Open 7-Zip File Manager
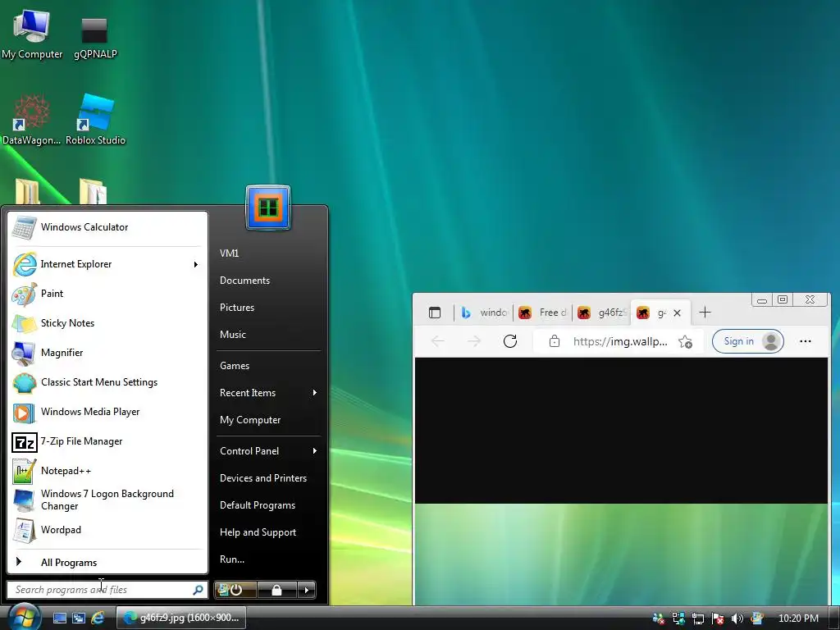Screen dimensions: 840x630 coord(107,441)
